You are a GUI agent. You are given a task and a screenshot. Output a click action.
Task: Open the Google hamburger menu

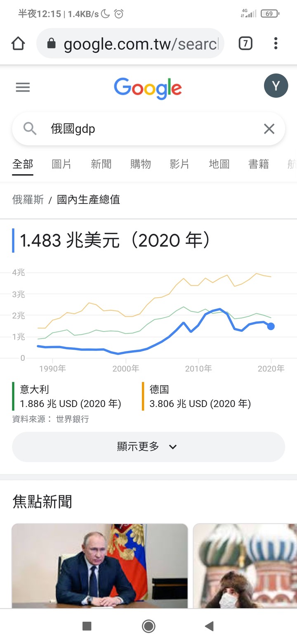coord(23,87)
